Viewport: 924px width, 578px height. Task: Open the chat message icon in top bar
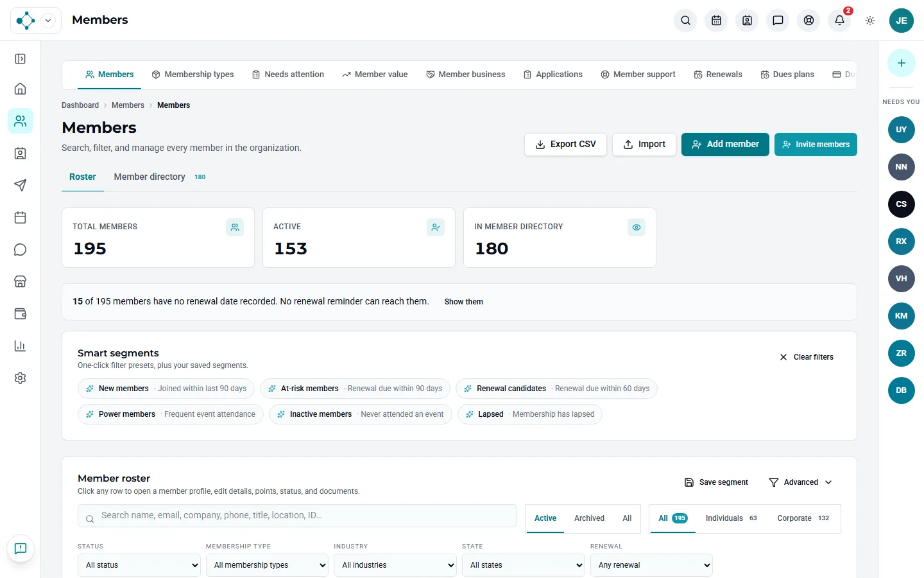(778, 21)
